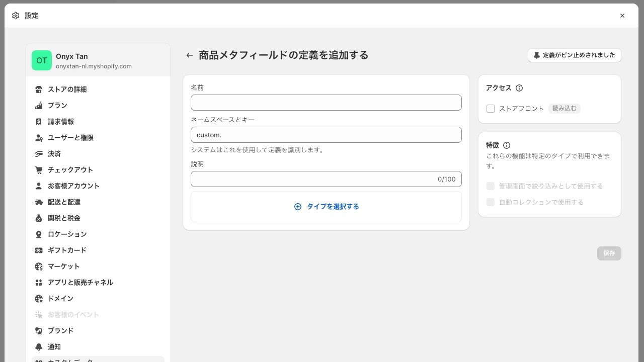Toggle 管理画面で絞り込みとして使用する checkbox
Image resolution: width=644 pixels, height=362 pixels.
click(491, 186)
